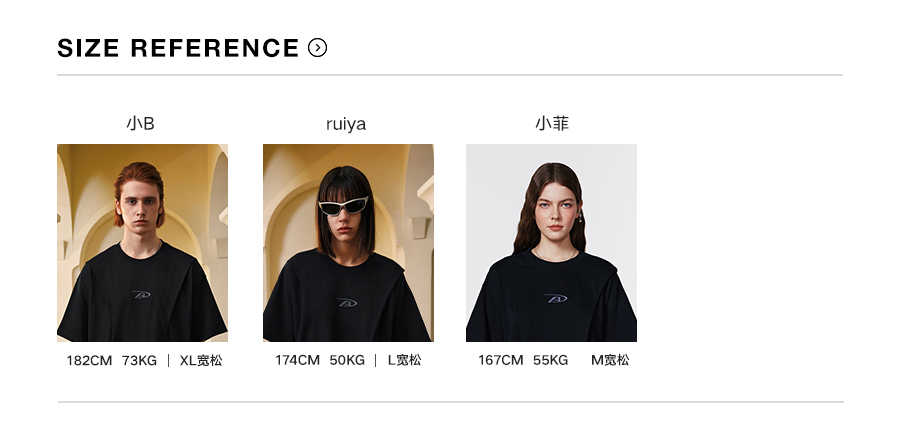This screenshot has width=900, height=427.
Task: Select the ruiya model photo
Action: (x=348, y=243)
